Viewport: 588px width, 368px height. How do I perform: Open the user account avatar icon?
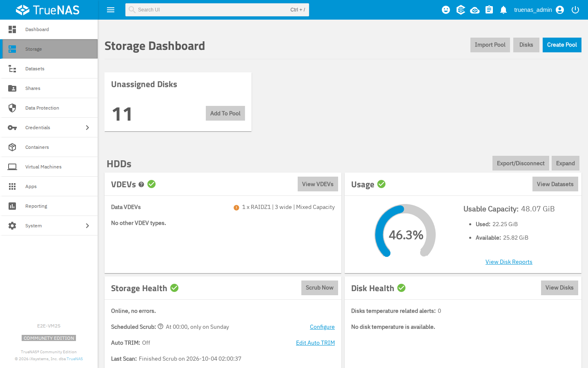(x=560, y=10)
